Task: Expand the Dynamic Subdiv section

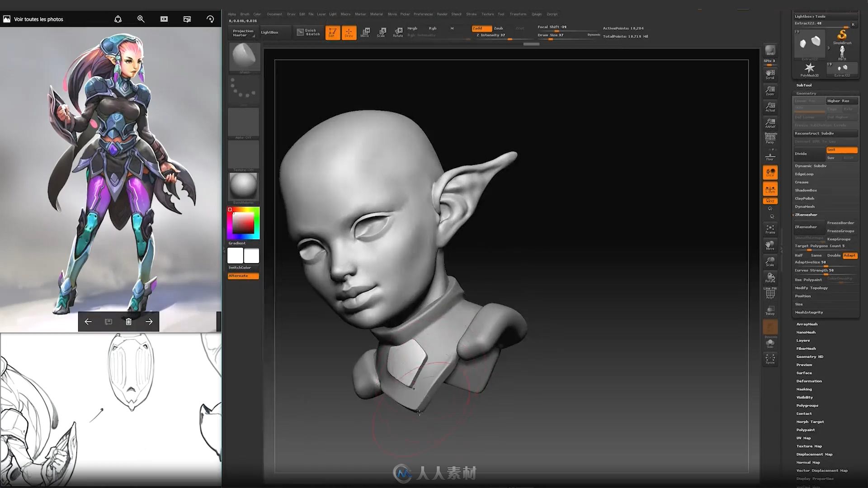Action: pyautogui.click(x=811, y=166)
